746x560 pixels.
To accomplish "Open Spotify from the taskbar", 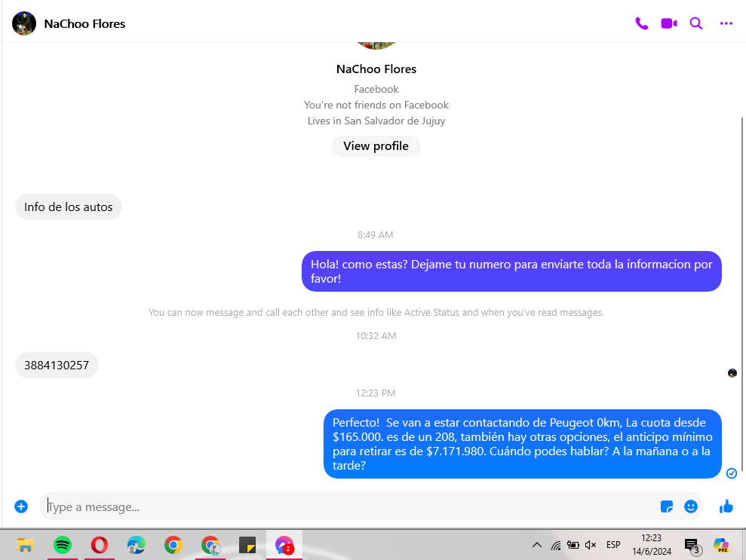I will 63,545.
